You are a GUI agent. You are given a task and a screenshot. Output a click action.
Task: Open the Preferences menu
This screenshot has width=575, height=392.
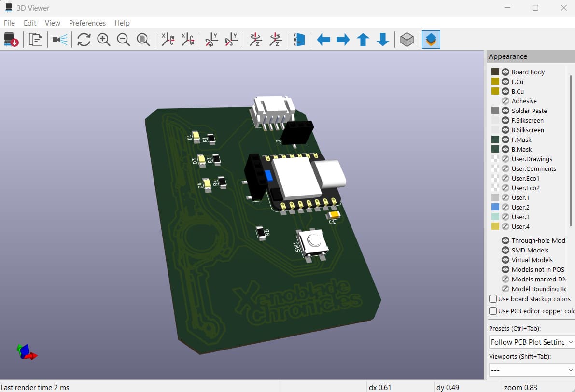(x=87, y=23)
